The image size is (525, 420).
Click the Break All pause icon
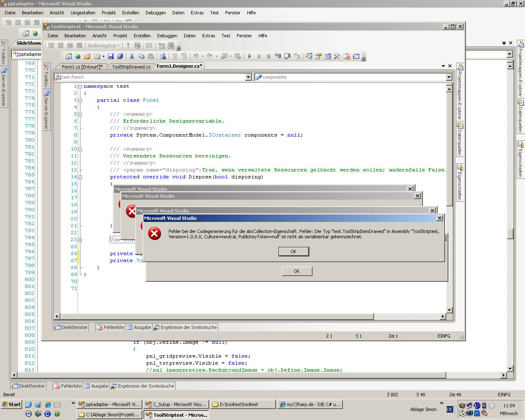pos(259,56)
